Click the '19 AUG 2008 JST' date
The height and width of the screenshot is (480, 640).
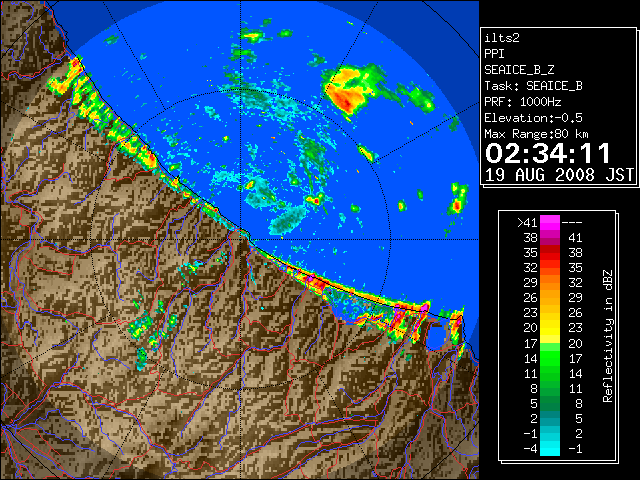(x=559, y=175)
